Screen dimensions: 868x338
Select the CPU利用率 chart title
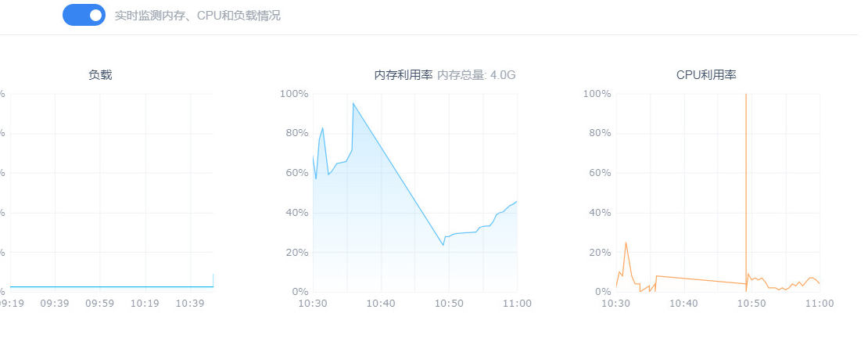pos(706,75)
